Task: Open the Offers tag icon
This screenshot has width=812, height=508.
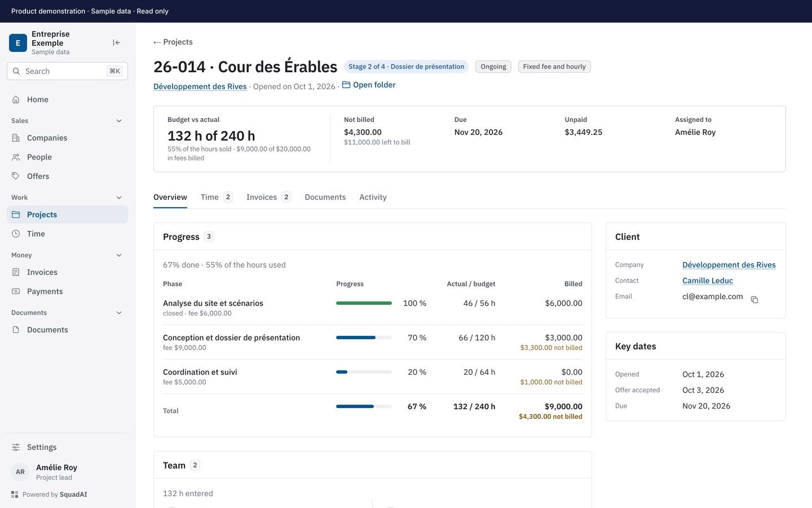Action: [16, 176]
